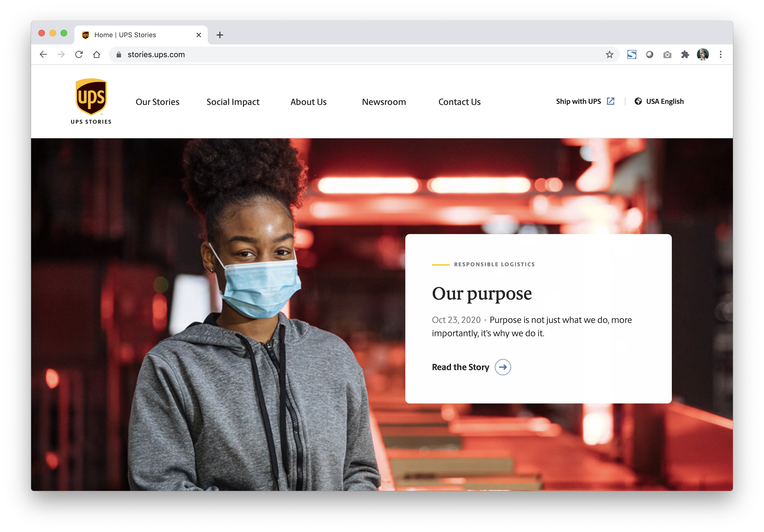Open the blue S extension icon
Viewport: 764px width, 532px height.
tap(632, 54)
